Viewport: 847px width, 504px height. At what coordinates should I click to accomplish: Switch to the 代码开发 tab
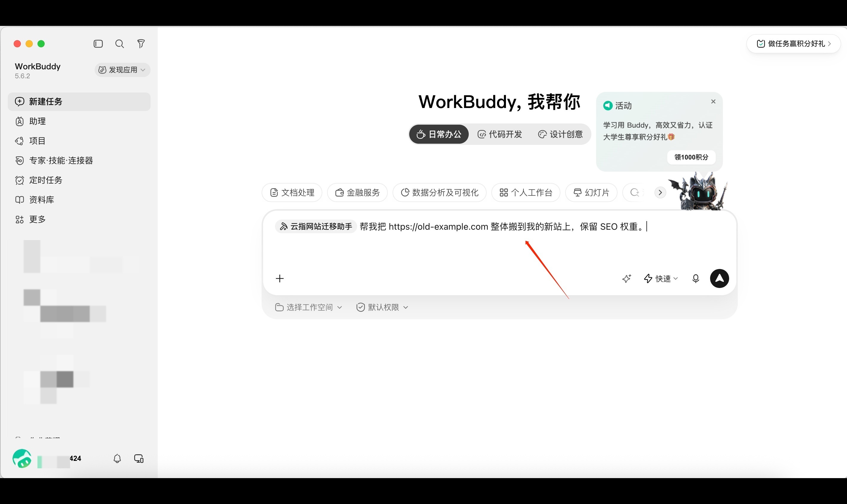tap(500, 134)
